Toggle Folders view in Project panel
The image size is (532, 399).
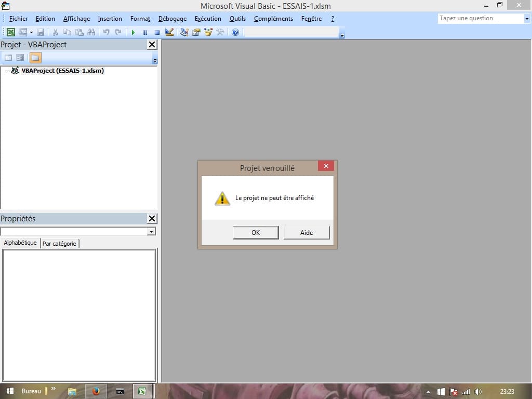[x=35, y=58]
